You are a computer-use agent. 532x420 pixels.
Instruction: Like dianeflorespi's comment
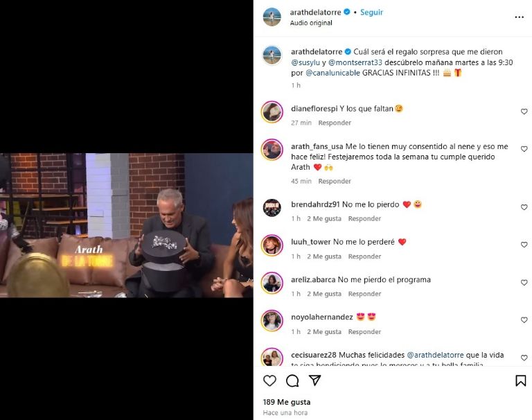524,112
